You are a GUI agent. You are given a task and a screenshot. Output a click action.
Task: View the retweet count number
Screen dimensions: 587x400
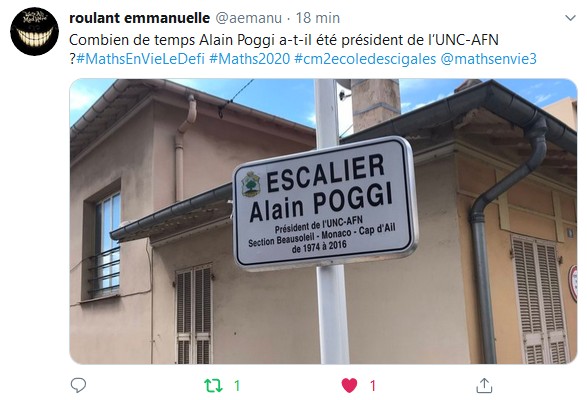[x=237, y=385]
